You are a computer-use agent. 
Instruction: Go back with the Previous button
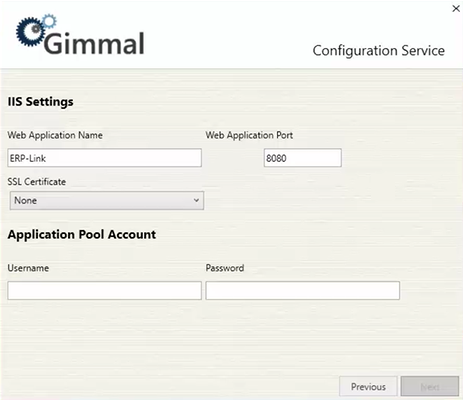tap(368, 387)
